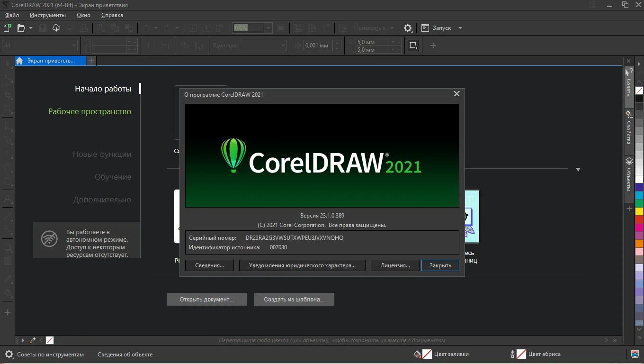Select the Text tool in toolbox
Image resolution: width=644 pixels, height=364 pixels.
pyautogui.click(x=8, y=199)
